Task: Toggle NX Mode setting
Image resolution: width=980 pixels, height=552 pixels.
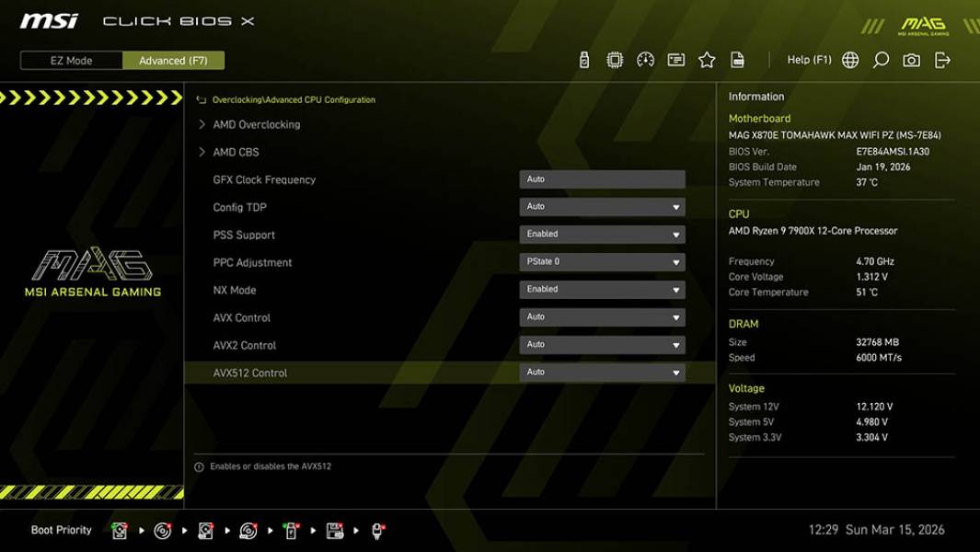Action: click(602, 289)
